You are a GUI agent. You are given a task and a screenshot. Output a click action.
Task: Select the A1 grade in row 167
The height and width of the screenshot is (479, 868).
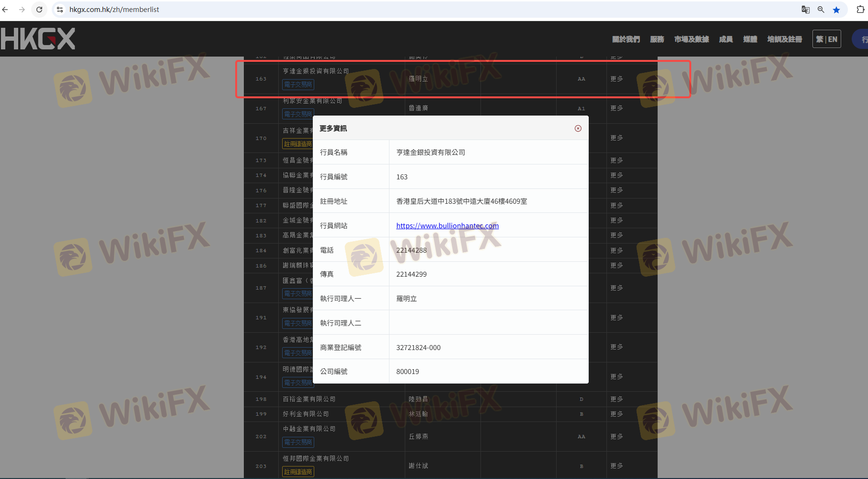pos(582,109)
